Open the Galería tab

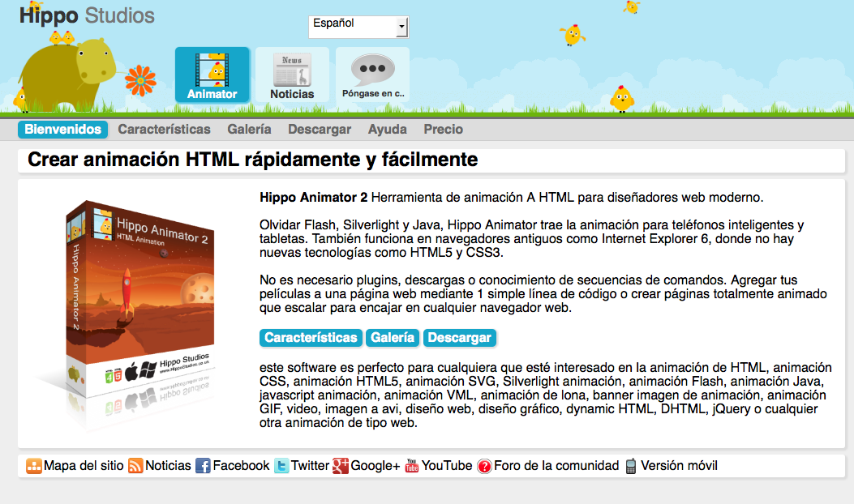coord(249,130)
